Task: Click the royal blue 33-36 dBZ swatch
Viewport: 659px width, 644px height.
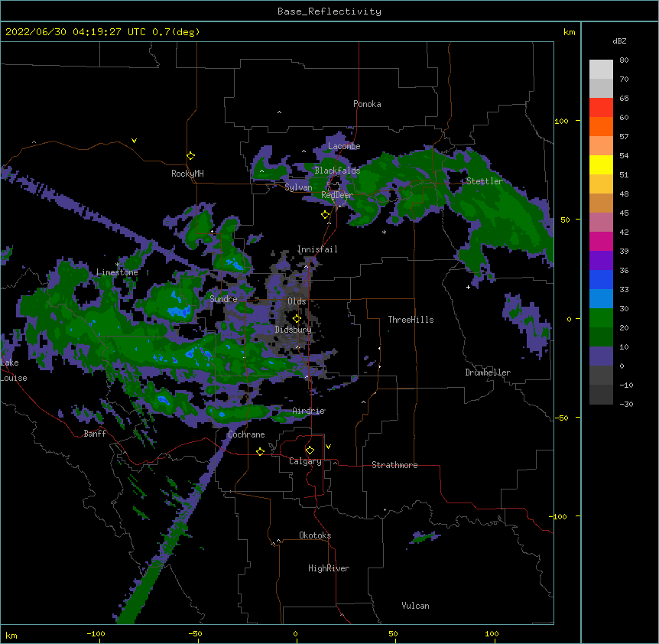Action: [x=601, y=279]
